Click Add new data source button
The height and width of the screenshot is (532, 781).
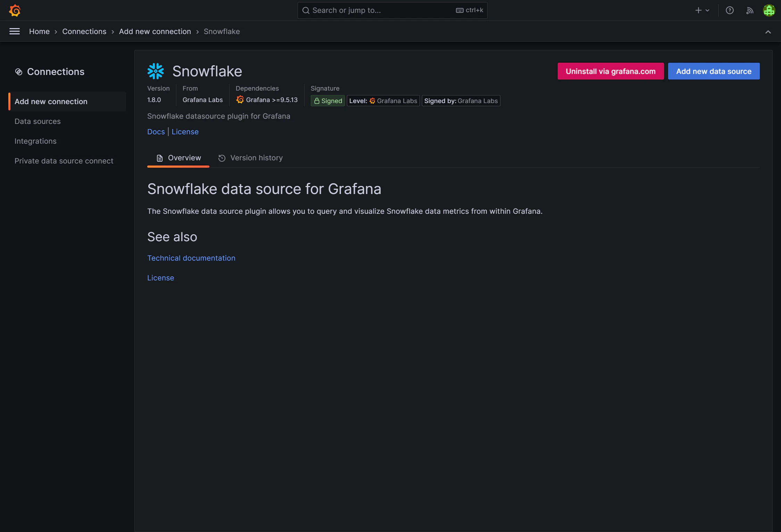[x=714, y=71]
